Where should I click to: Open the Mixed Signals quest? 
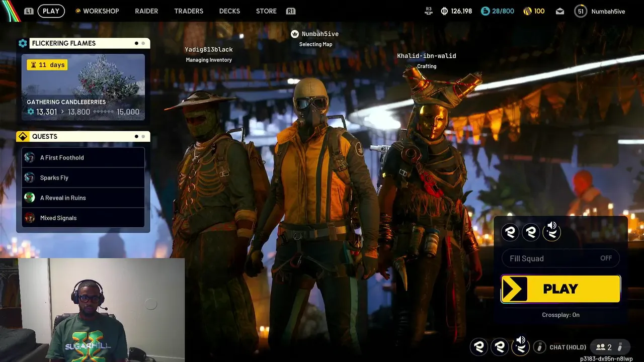[x=83, y=218]
